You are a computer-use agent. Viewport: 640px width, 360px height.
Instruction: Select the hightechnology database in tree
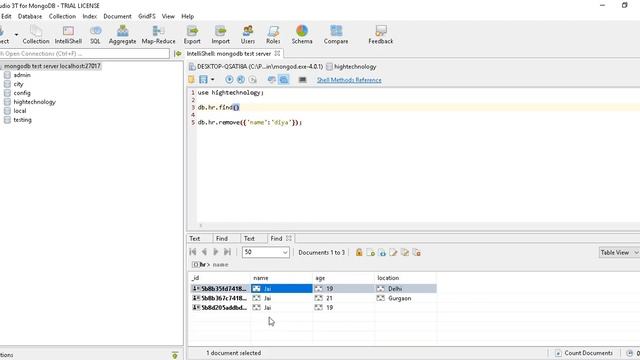pos(34,102)
